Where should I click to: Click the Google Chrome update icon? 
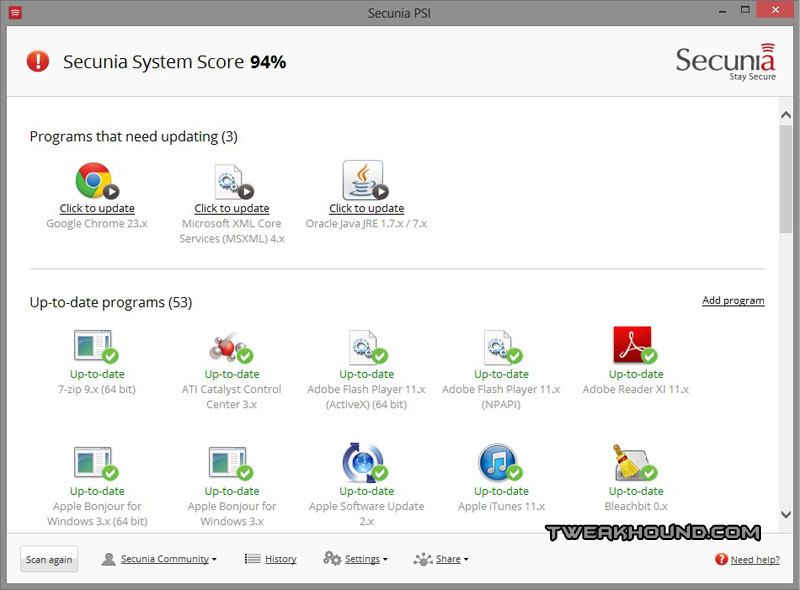click(x=96, y=180)
